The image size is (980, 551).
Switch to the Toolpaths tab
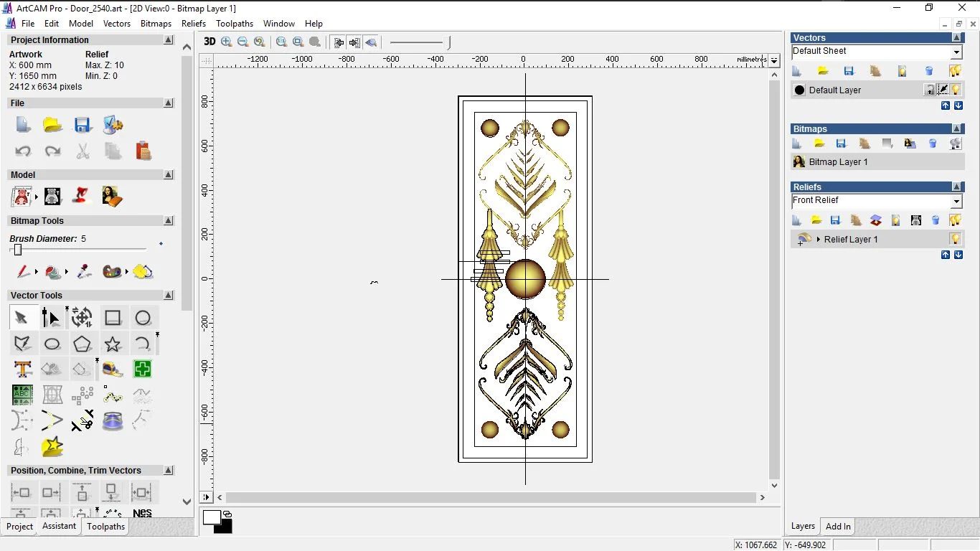[x=105, y=527]
